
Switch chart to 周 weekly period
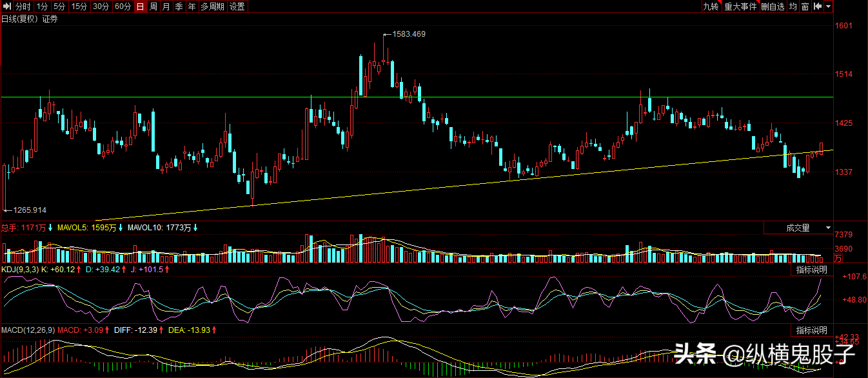[x=153, y=6]
